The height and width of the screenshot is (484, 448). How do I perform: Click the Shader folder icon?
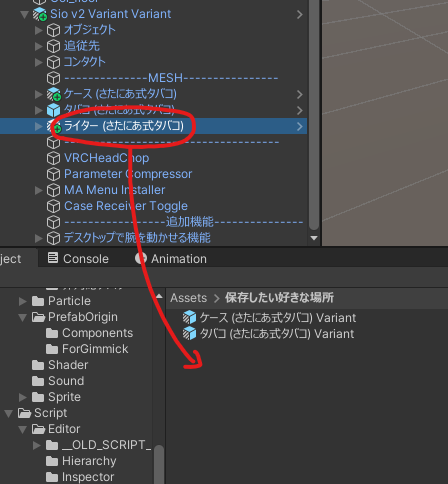[x=38, y=365]
